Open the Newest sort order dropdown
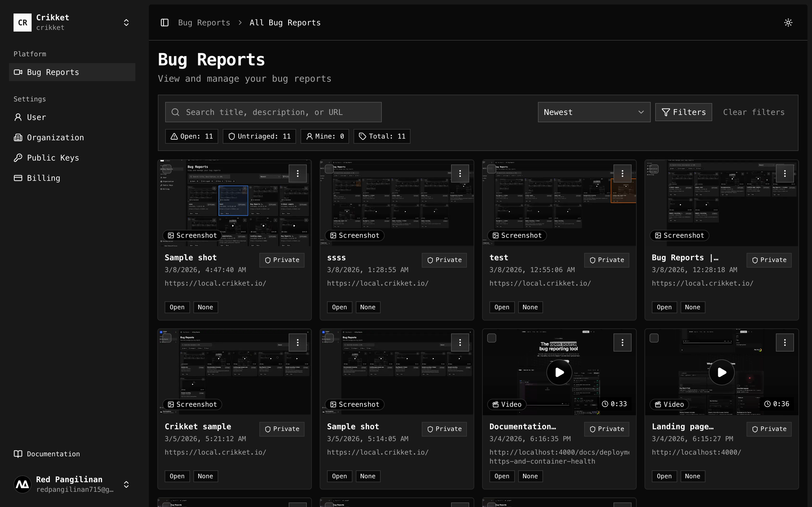This screenshot has width=812, height=507. (594, 112)
